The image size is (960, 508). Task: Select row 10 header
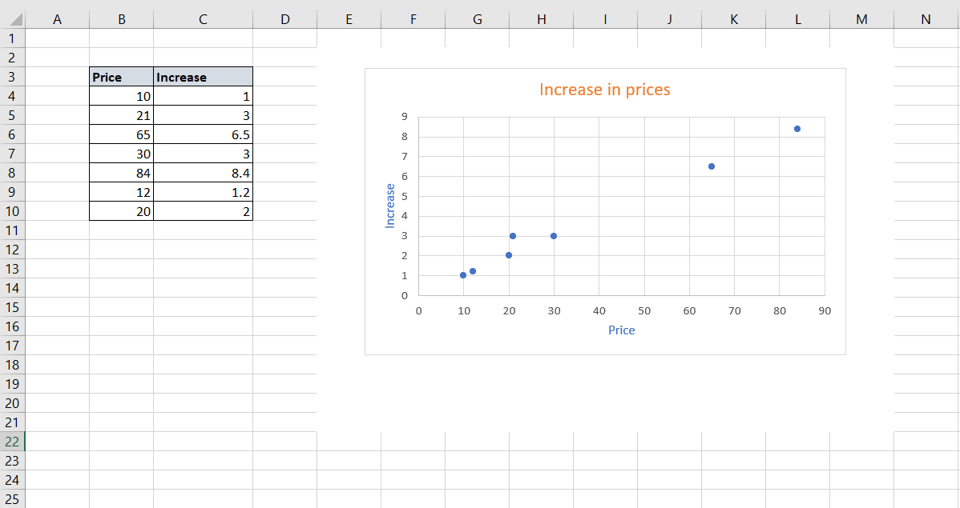pyautogui.click(x=12, y=211)
